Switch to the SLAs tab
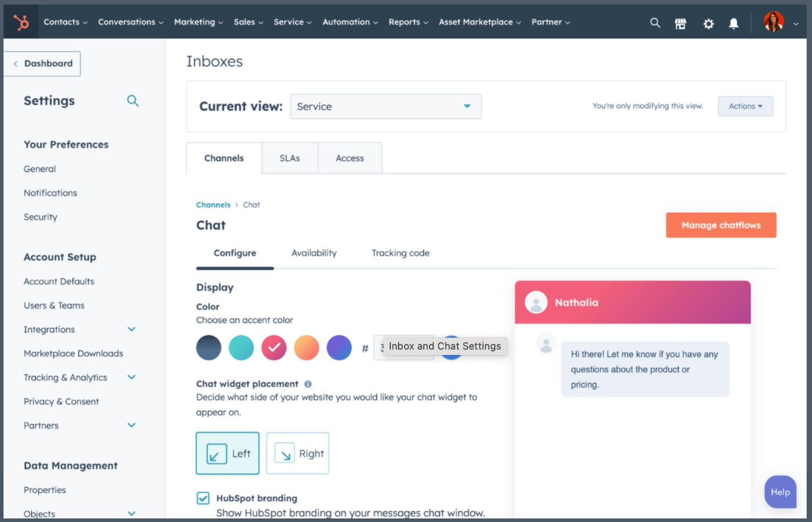The width and height of the screenshot is (812, 522). [x=290, y=158]
